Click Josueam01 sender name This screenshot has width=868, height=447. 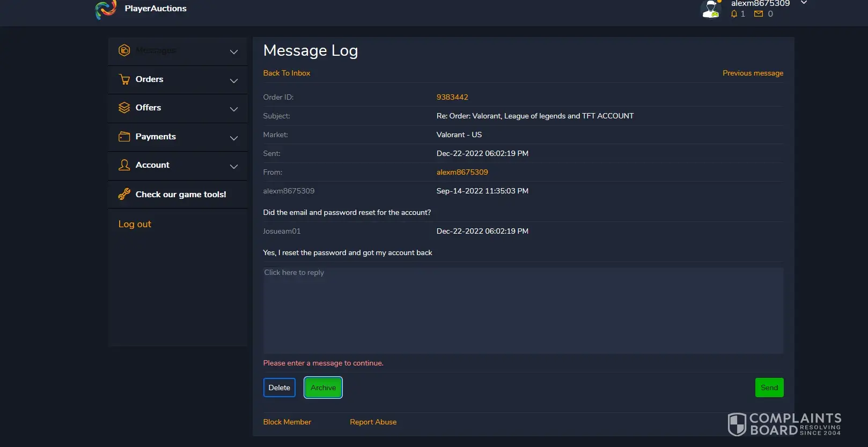[282, 231]
